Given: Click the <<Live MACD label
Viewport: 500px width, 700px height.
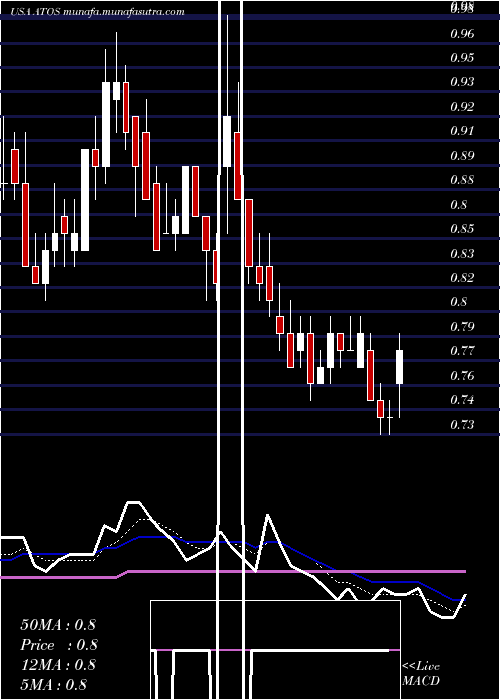Looking at the screenshot, I should (421, 674).
